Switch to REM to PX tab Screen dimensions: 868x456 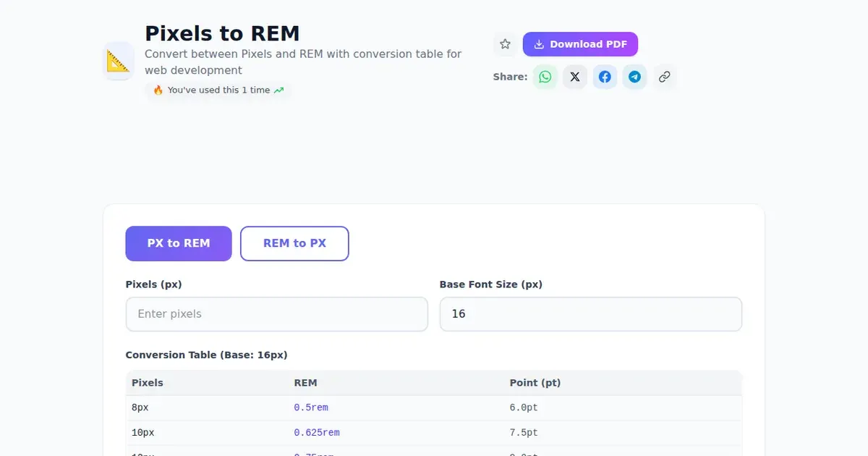(x=294, y=243)
